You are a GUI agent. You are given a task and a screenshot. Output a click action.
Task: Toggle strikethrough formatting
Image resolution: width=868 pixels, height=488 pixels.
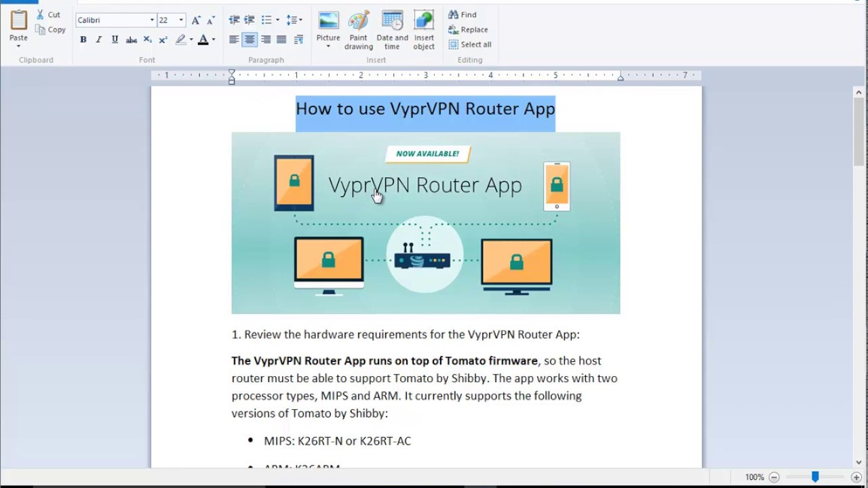(x=132, y=40)
